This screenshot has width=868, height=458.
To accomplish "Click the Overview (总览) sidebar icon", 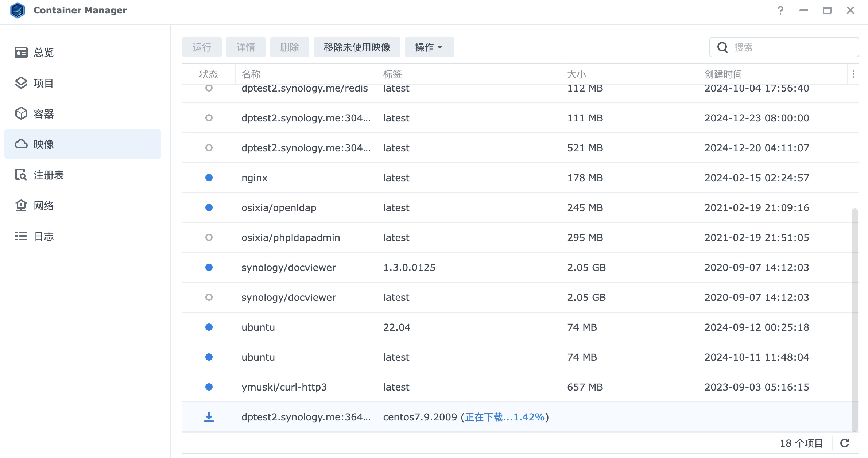I will [21, 53].
